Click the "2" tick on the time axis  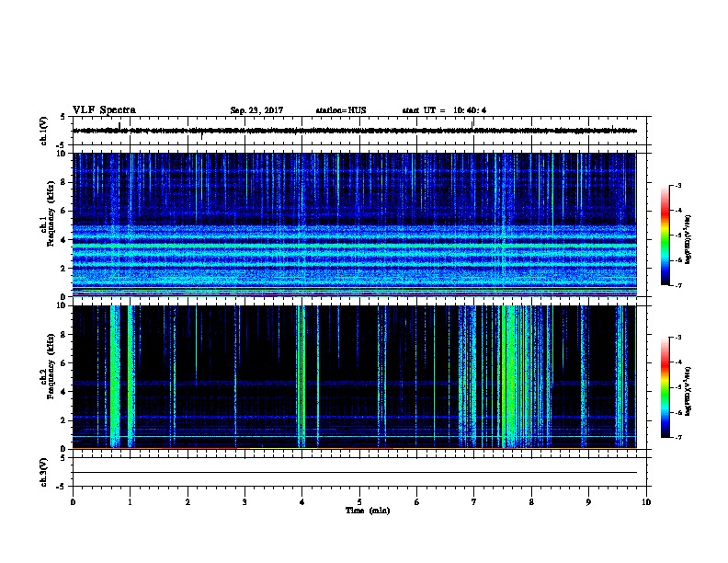pos(188,502)
